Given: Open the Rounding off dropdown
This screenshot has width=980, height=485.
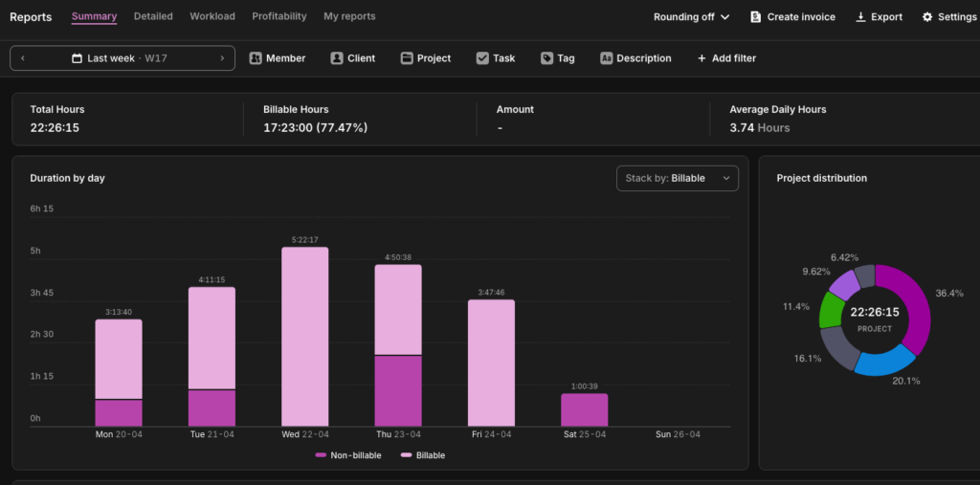Looking at the screenshot, I should [x=691, y=17].
